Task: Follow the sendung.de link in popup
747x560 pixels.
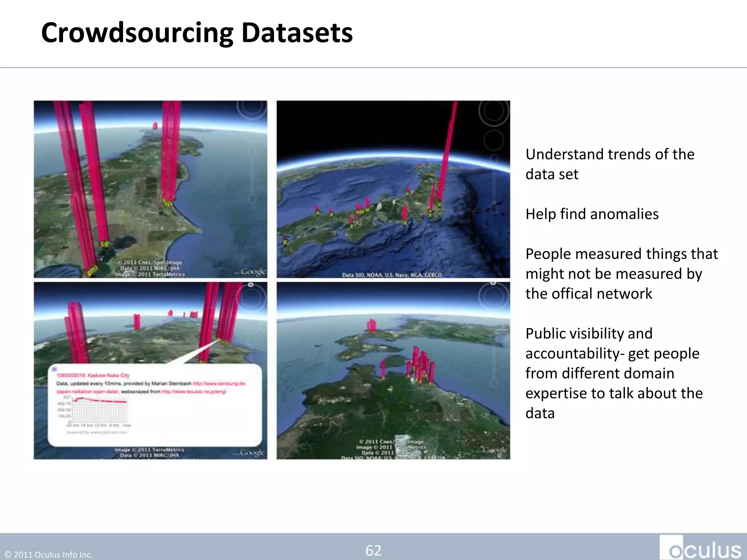Action: point(219,384)
